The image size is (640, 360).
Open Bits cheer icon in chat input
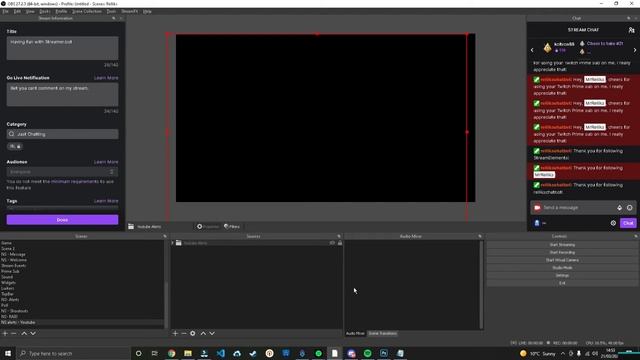click(620, 208)
